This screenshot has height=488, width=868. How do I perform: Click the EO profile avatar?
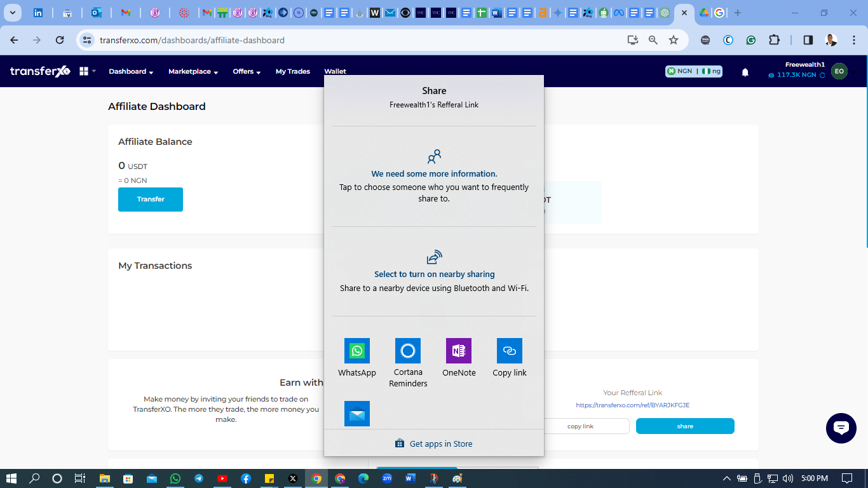(x=839, y=71)
